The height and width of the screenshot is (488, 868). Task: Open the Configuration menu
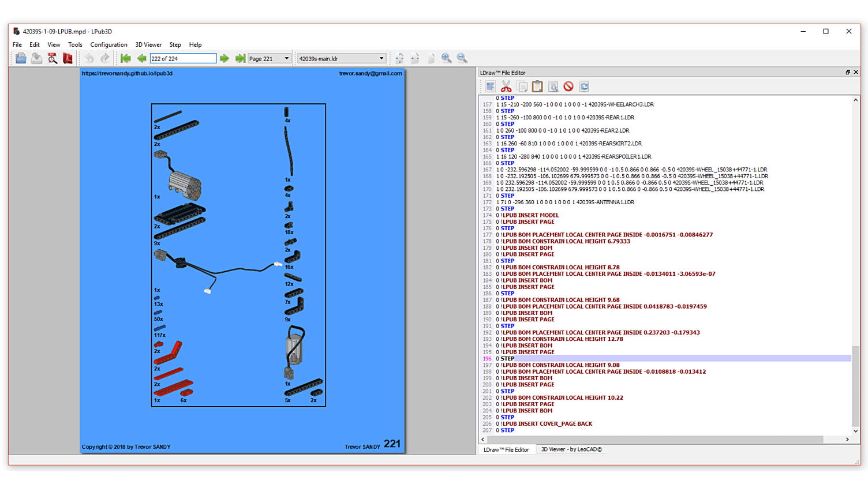click(x=108, y=44)
